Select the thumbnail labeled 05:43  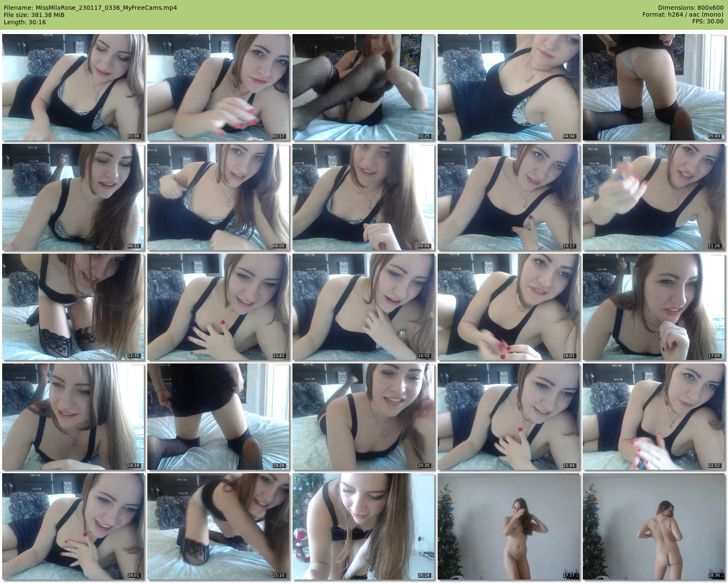(x=654, y=87)
